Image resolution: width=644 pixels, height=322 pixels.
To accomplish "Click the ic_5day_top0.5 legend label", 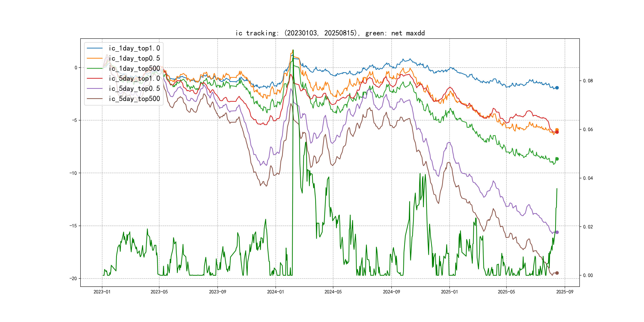I will click(x=134, y=88).
